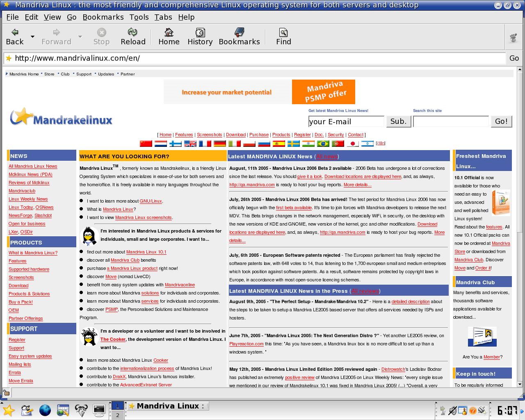Open the terminal launcher in the panel
This screenshot has height=420, width=525.
(x=99, y=410)
